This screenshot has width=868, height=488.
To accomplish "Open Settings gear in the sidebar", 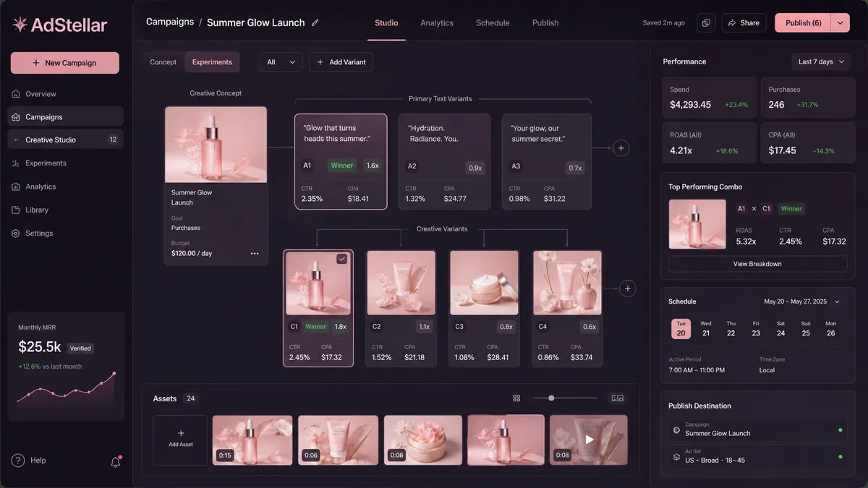I will 16,234.
